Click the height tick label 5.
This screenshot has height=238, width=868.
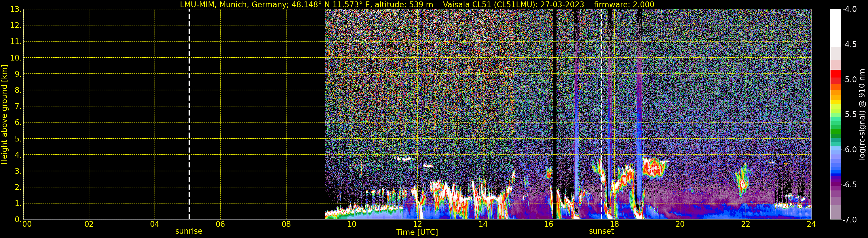click(x=18, y=139)
